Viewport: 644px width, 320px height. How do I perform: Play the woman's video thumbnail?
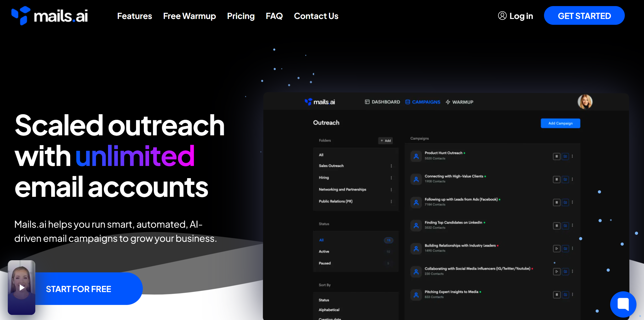pos(21,287)
